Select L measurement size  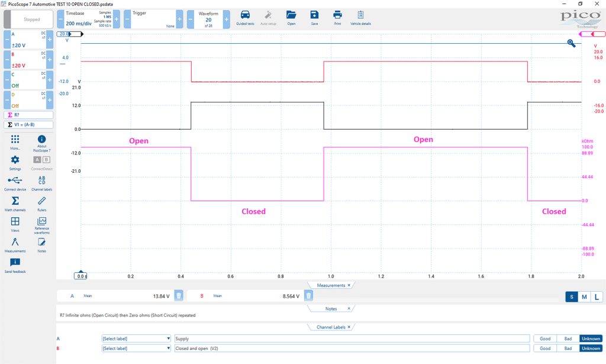pyautogui.click(x=597, y=297)
